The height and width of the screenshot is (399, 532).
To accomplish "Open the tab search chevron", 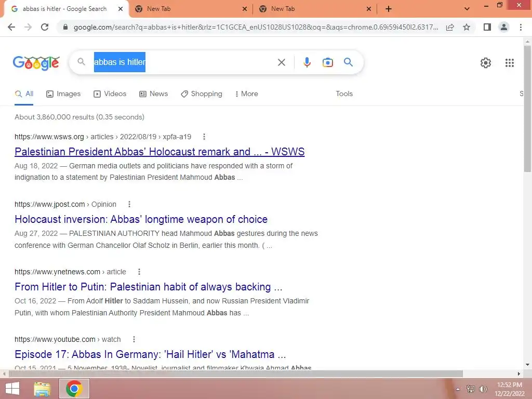I will [467, 9].
